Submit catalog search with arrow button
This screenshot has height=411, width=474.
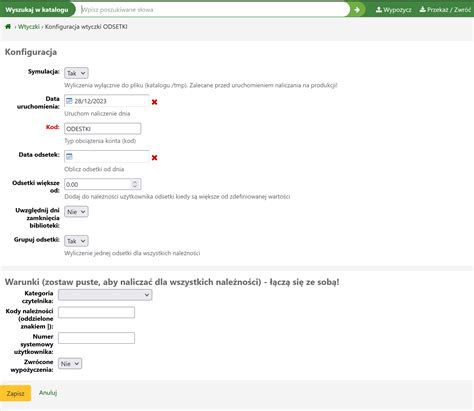point(357,10)
